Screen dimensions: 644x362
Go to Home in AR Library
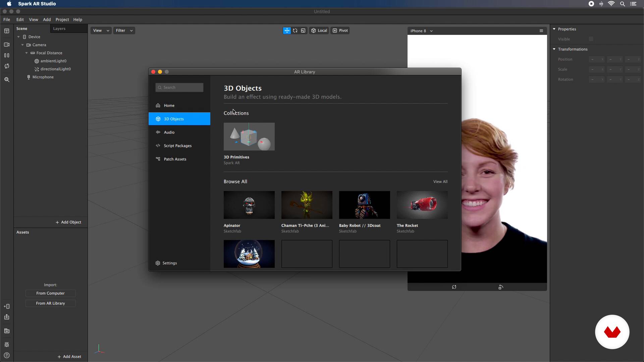point(179,106)
